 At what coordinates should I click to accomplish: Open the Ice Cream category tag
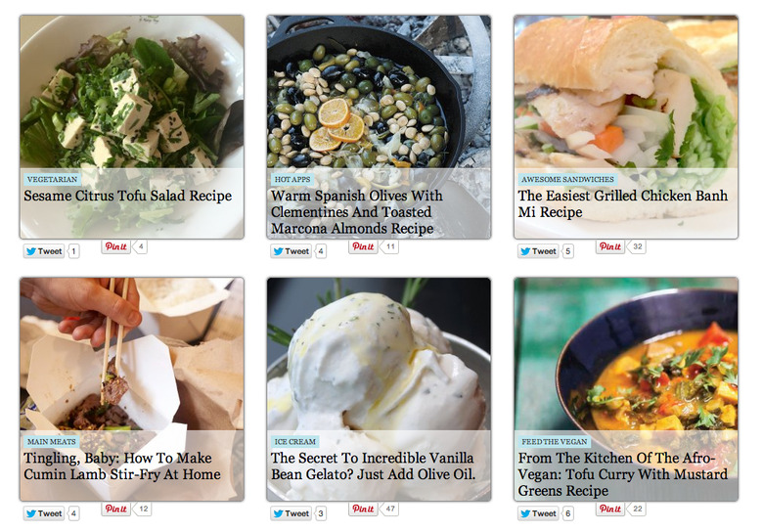pyautogui.click(x=294, y=442)
